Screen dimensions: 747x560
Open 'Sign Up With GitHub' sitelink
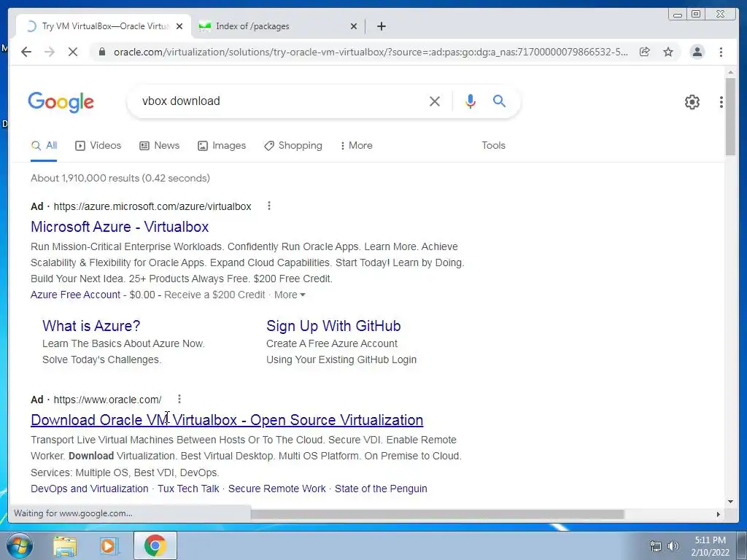point(333,326)
